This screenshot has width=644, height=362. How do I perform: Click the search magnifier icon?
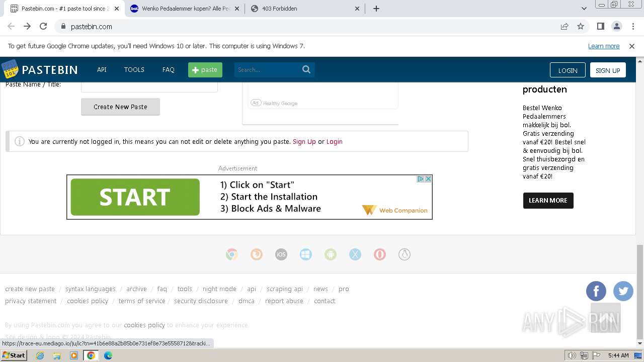[306, 70]
